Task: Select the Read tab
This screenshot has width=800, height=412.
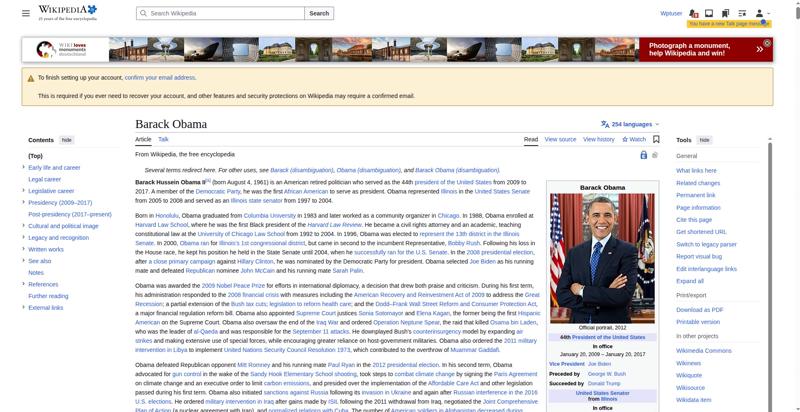Action: click(531, 139)
